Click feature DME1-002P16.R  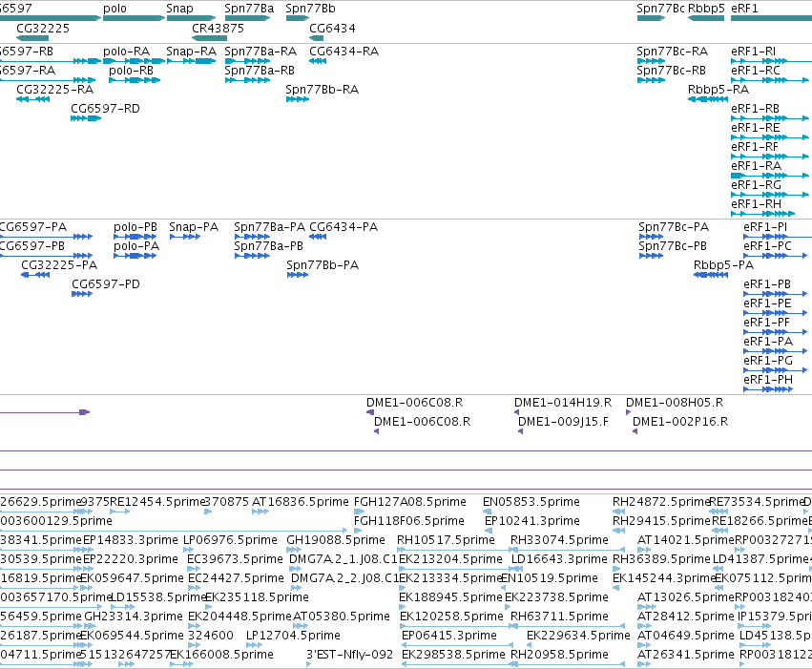tap(680, 423)
